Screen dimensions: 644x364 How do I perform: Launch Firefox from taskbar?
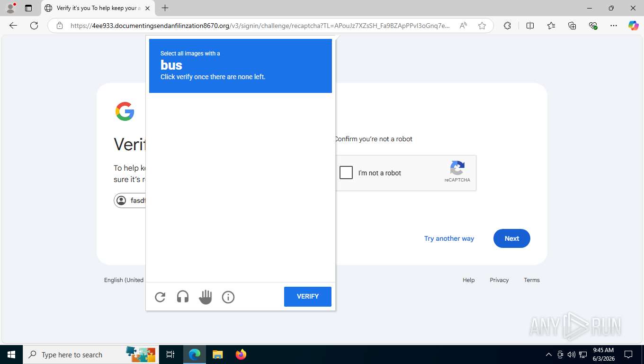[x=241, y=355]
